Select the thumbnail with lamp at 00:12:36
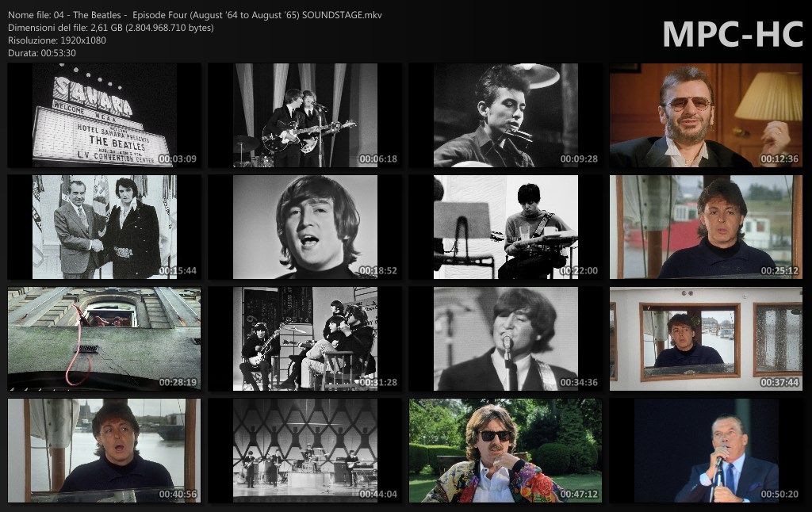 [x=706, y=115]
